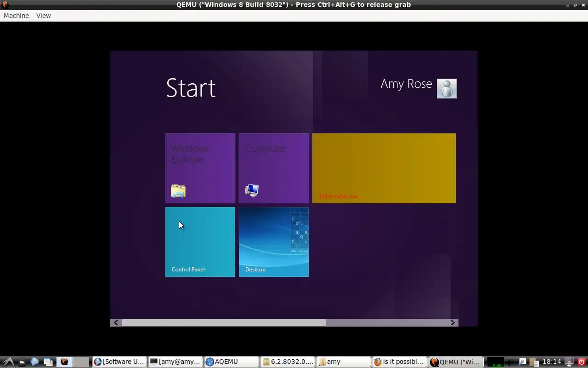Click the red power logout button in panel

[x=582, y=362]
